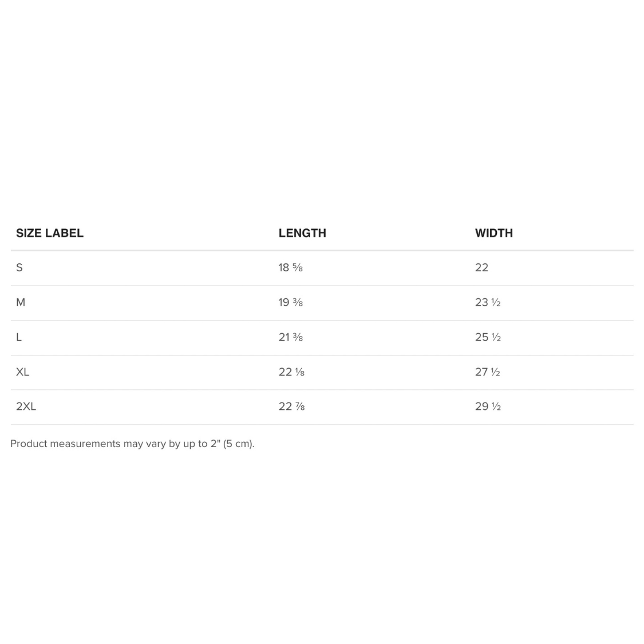Click the '(5 cm)' text in the footnote
Screen dimensions: 644x644
pyautogui.click(x=239, y=444)
